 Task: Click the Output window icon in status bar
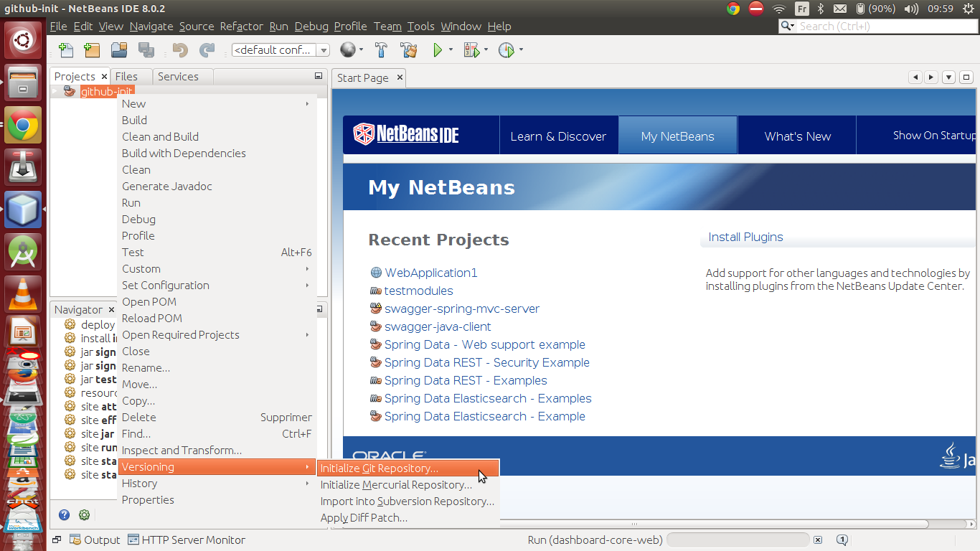click(x=76, y=540)
